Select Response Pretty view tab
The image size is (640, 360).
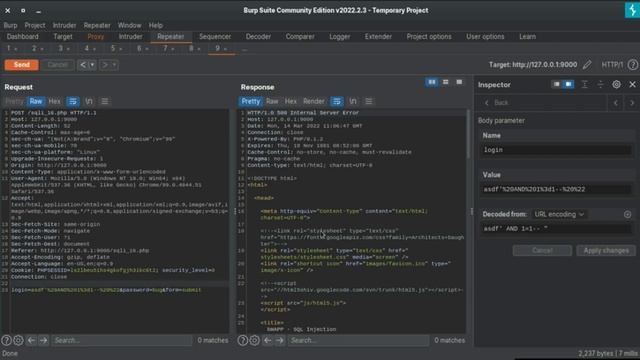click(251, 101)
